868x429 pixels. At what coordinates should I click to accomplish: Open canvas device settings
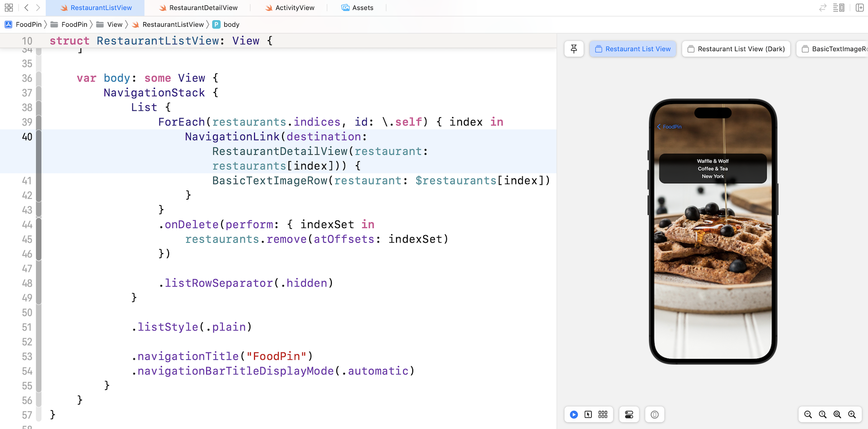629,415
